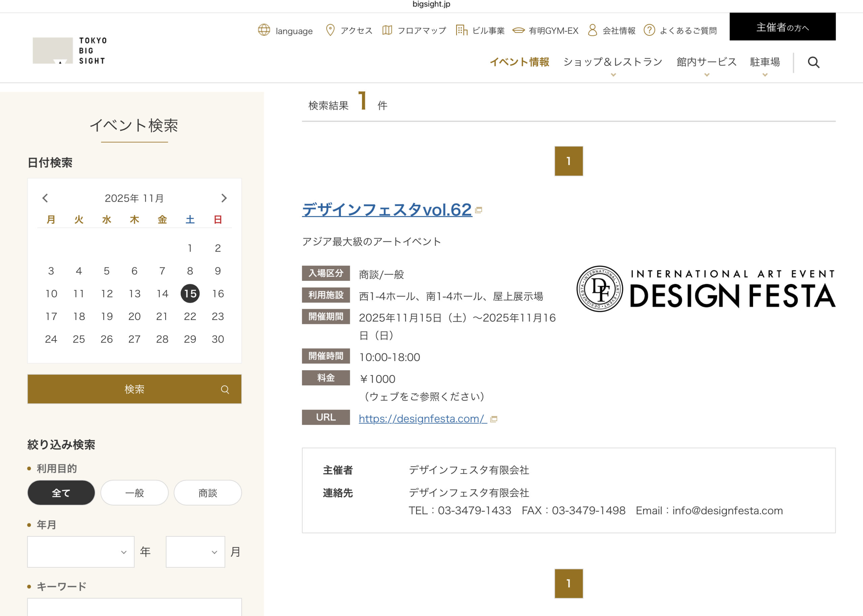Open よくあるご質問 page
The width and height of the screenshot is (863, 616).
pyautogui.click(x=688, y=30)
